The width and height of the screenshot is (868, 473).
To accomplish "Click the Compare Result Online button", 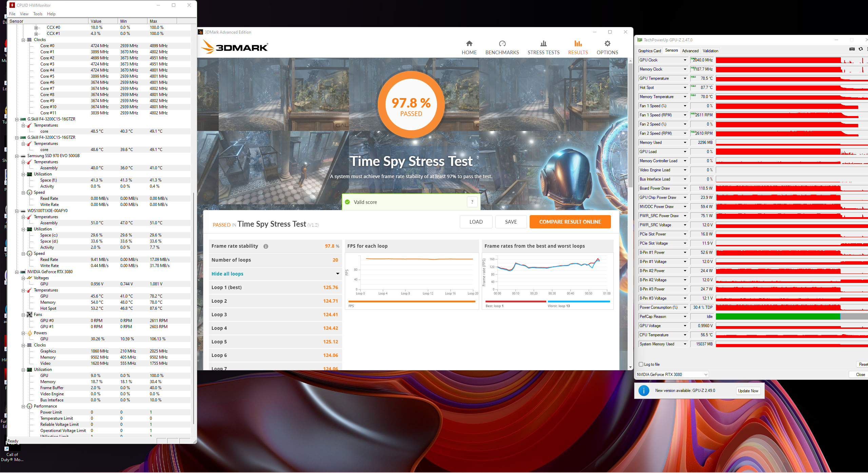I will 570,222.
